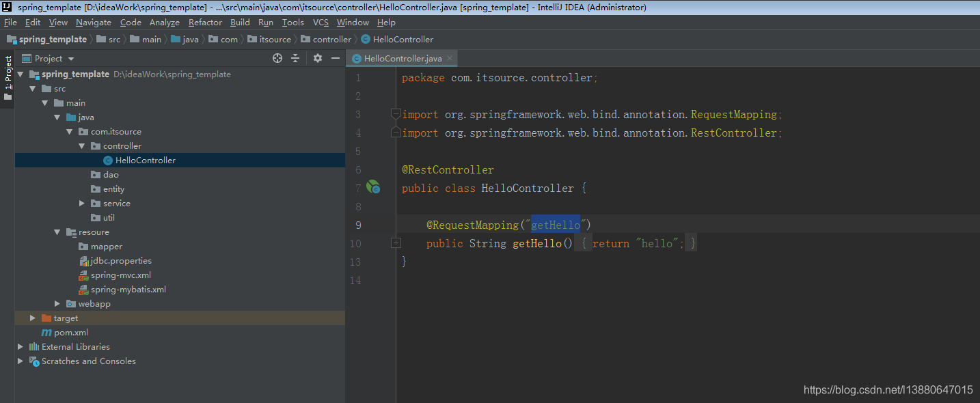980x403 pixels.
Task: Open the Help menu
Action: [386, 23]
